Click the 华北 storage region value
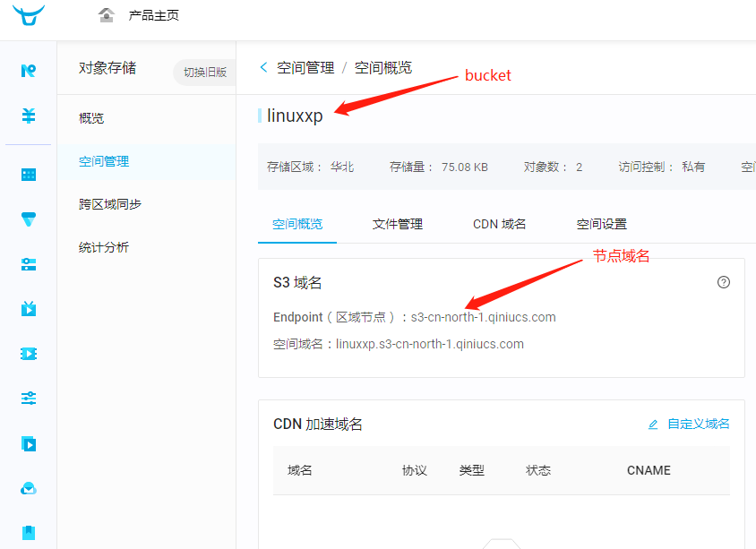 (x=342, y=167)
